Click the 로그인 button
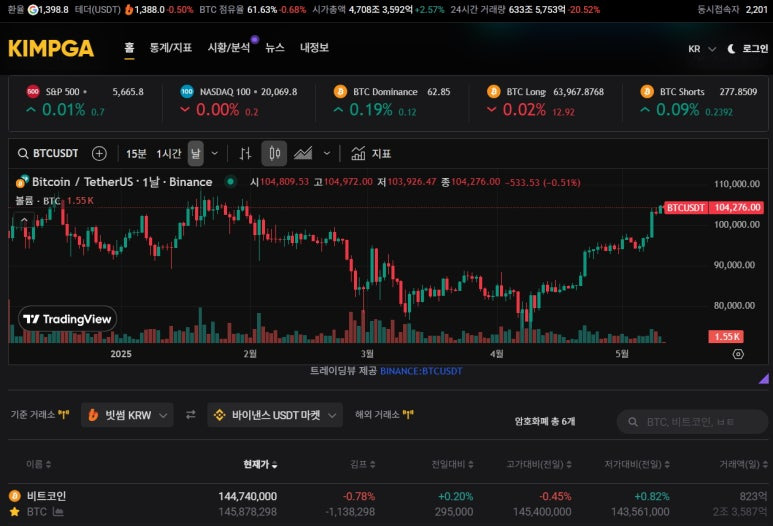Screen dimensions: 773x526 click(x=755, y=49)
